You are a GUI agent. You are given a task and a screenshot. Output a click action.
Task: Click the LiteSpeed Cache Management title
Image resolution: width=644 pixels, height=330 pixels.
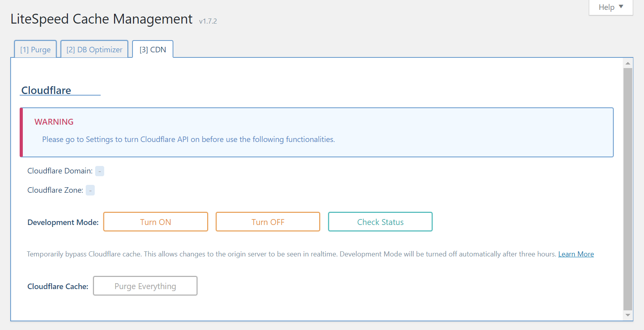click(101, 19)
